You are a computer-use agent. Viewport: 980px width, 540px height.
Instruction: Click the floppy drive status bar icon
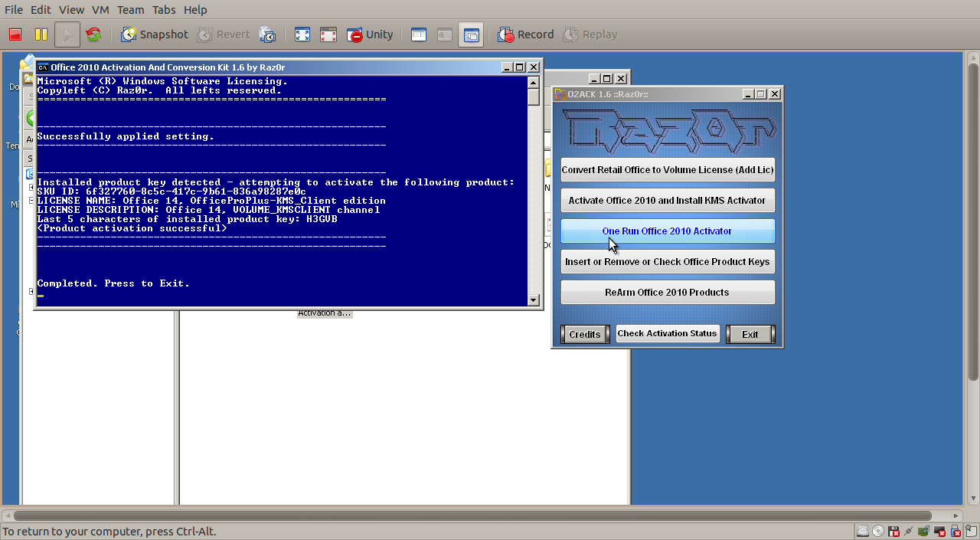point(893,531)
